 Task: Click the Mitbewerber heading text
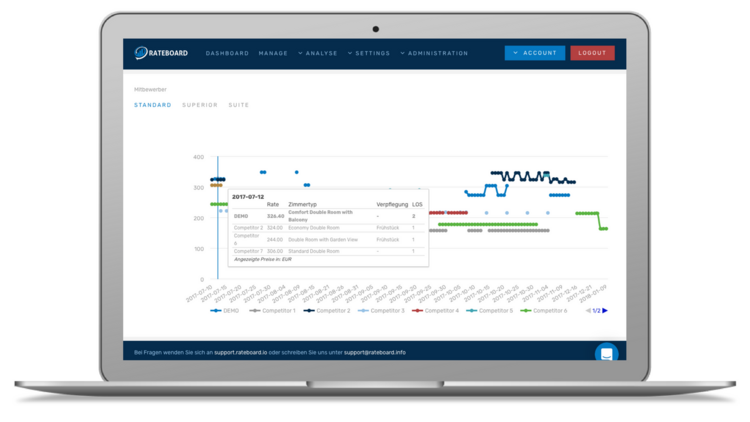click(x=150, y=89)
